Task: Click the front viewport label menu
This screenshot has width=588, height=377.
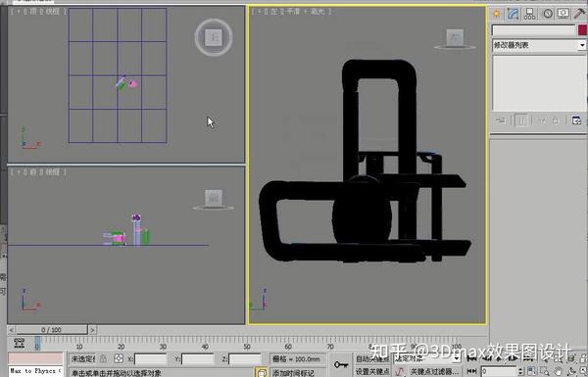Action: (x=38, y=172)
